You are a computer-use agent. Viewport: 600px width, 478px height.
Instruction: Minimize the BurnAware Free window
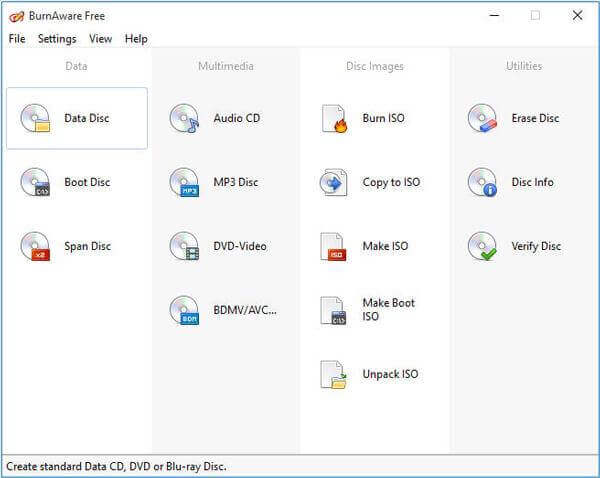pyautogui.click(x=494, y=16)
